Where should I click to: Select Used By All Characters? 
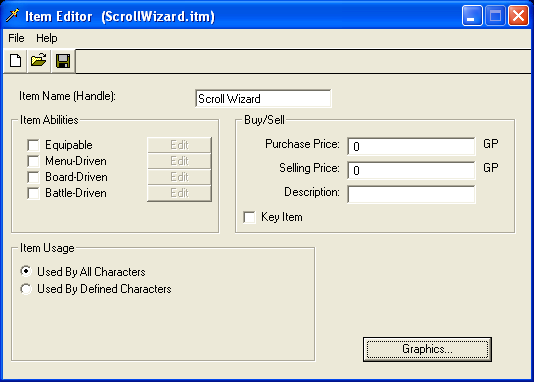point(26,272)
